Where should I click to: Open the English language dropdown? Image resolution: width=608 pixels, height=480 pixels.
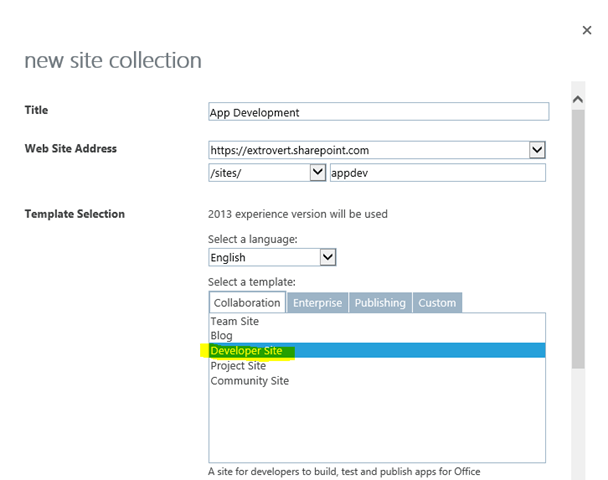[x=328, y=257]
